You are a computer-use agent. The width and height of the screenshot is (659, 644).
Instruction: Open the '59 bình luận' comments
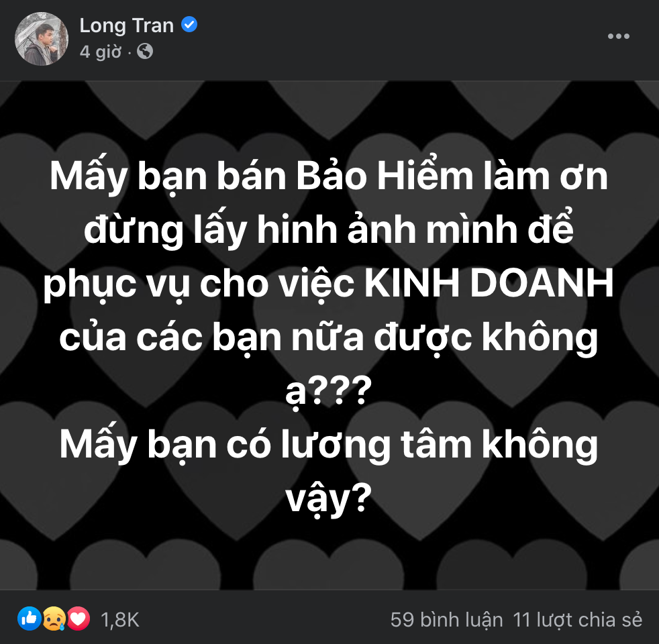click(446, 620)
